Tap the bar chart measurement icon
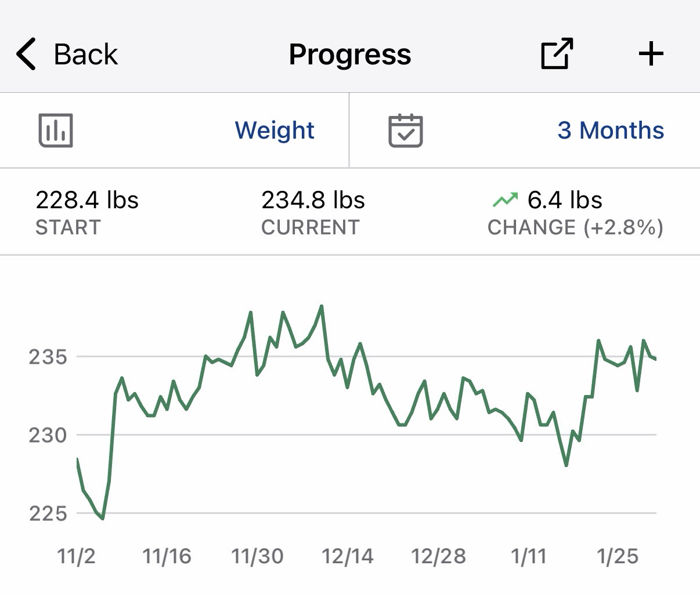The image size is (700, 594). point(56,131)
